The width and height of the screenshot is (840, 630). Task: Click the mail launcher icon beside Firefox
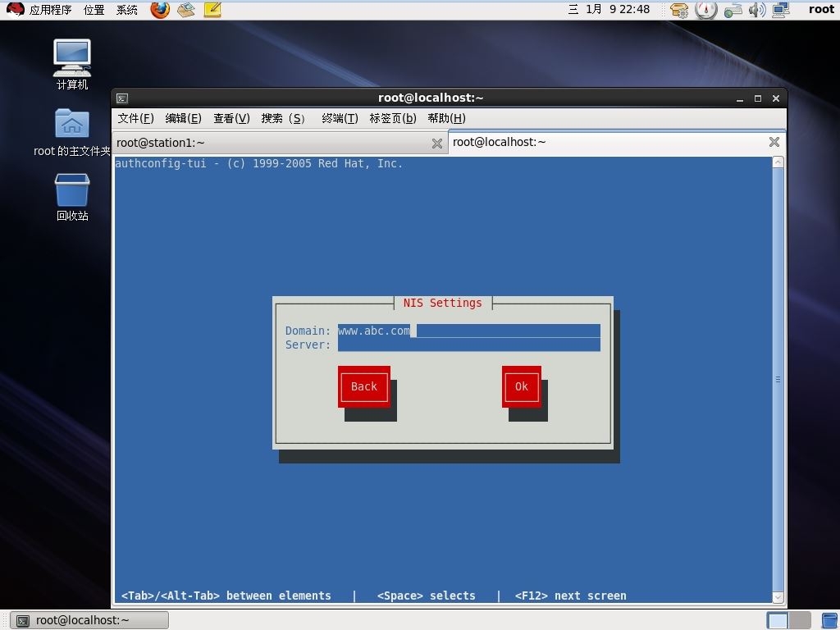[x=186, y=9]
